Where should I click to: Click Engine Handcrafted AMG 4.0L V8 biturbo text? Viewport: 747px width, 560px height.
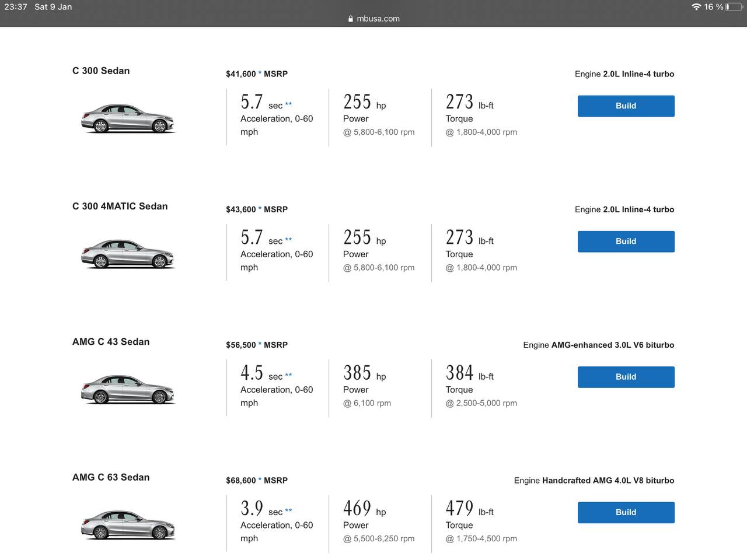click(x=594, y=481)
